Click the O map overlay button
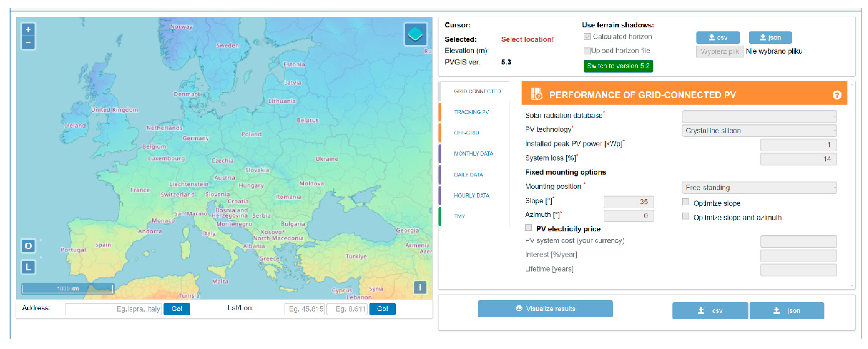 (x=28, y=246)
